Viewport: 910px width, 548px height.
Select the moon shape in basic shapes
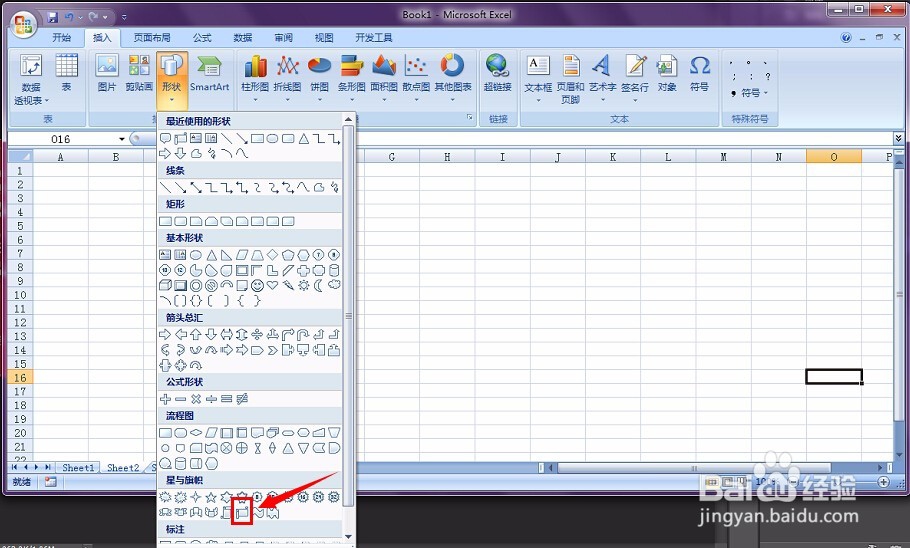pos(318,285)
